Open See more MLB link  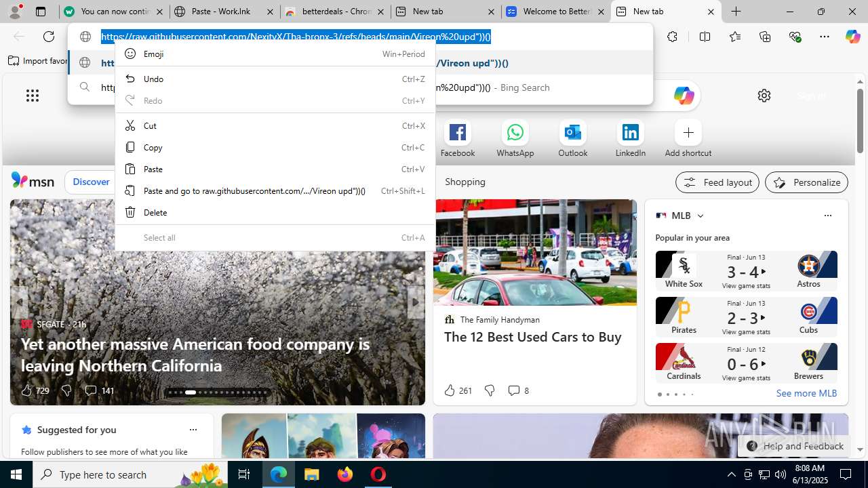(806, 393)
